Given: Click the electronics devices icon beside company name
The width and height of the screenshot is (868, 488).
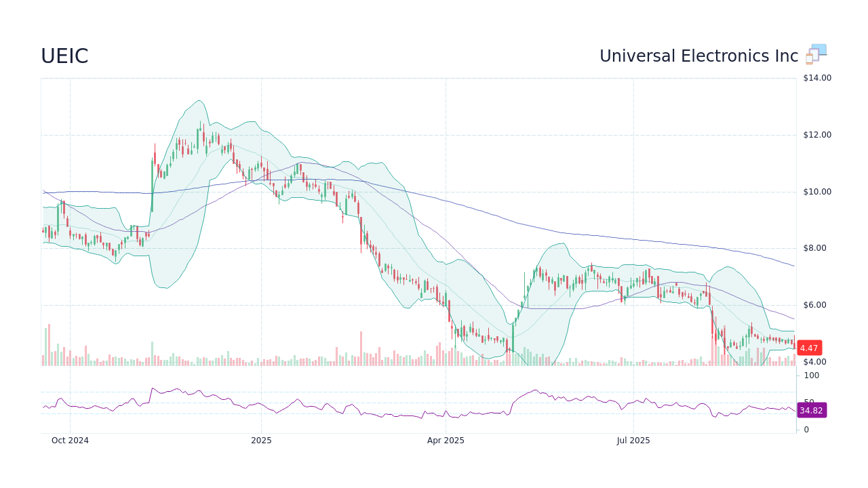Looking at the screenshot, I should click(x=816, y=54).
